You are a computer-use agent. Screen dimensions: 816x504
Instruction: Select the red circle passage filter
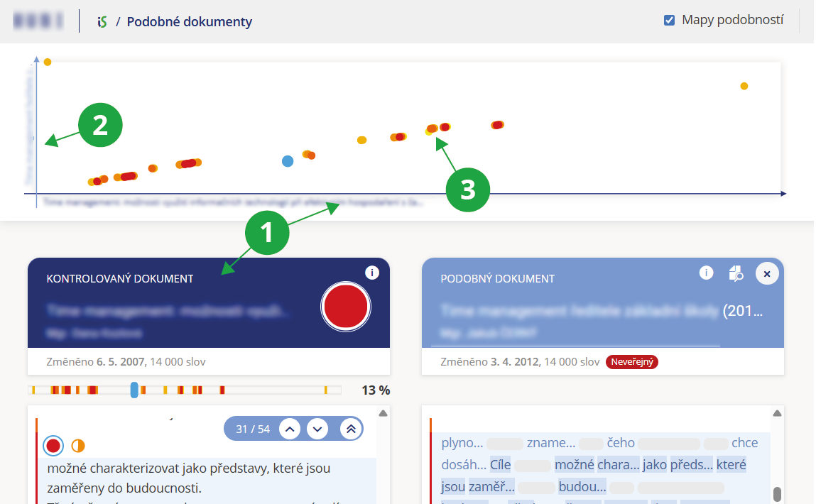[x=53, y=446]
